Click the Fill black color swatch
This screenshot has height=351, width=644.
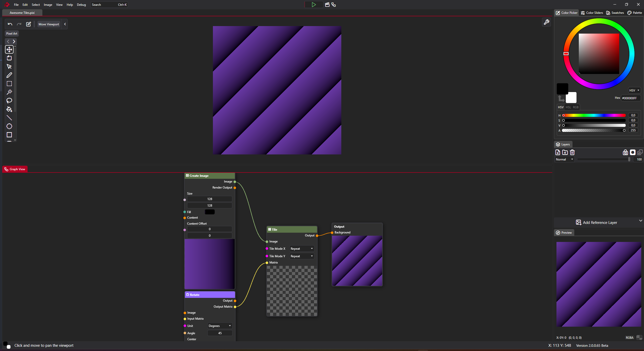[x=210, y=212]
